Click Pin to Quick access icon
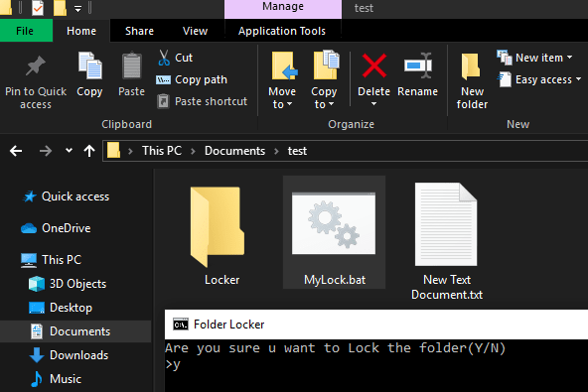Viewport: 588px width, 392px height. [x=35, y=66]
